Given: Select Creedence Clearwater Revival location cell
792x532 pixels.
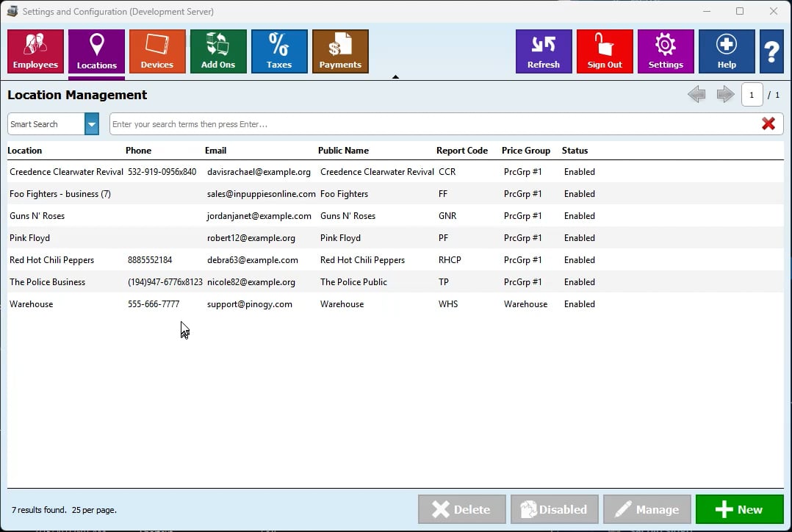Looking at the screenshot, I should pos(66,172).
